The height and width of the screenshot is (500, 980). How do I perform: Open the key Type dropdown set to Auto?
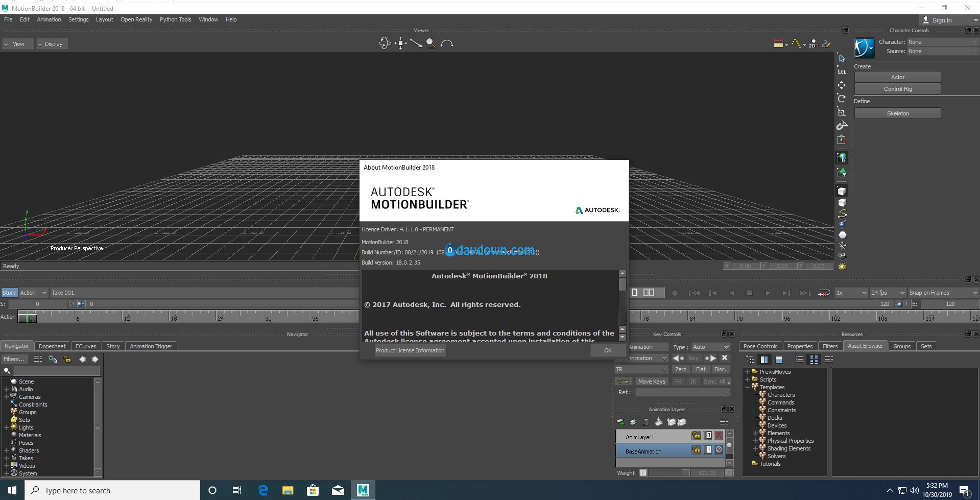pos(711,347)
